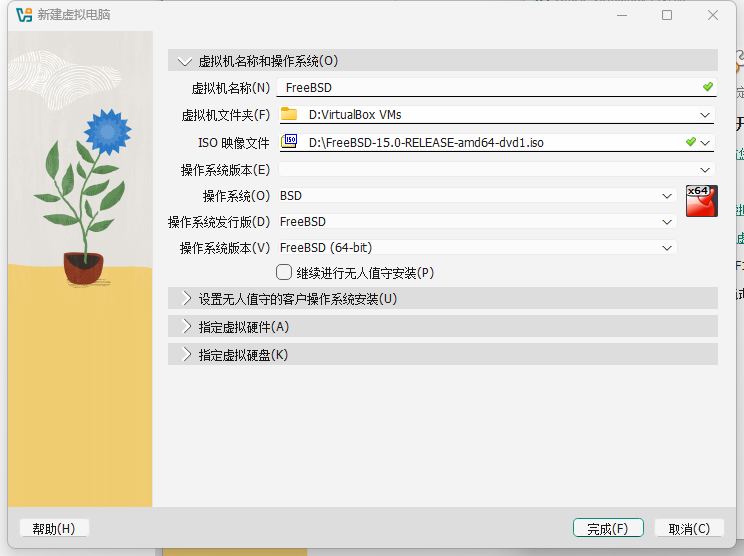
Task: Click the 操作系统版本(V) label
Action: click(224, 248)
